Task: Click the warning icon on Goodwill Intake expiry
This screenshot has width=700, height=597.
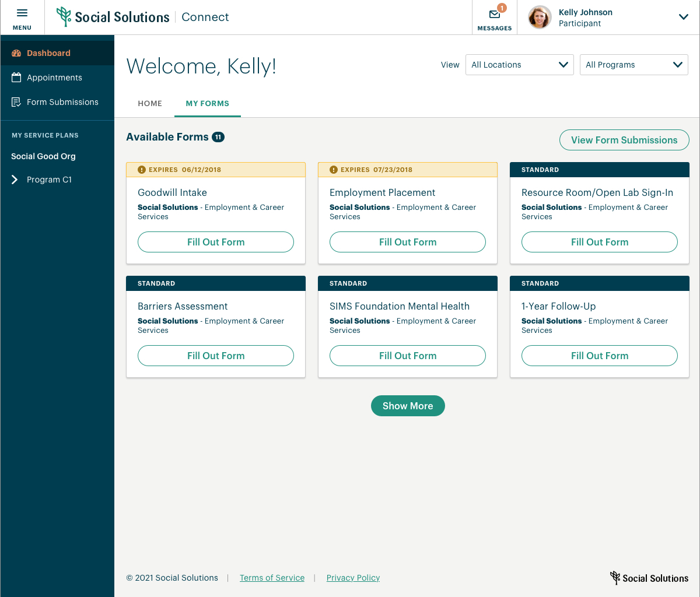Action: pos(142,170)
